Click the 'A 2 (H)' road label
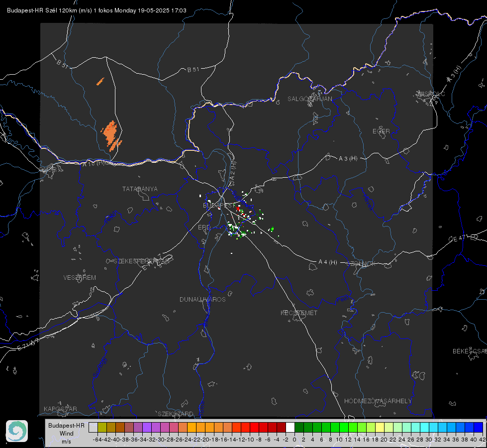Viewport: 487px width, 448px height. [x=233, y=171]
